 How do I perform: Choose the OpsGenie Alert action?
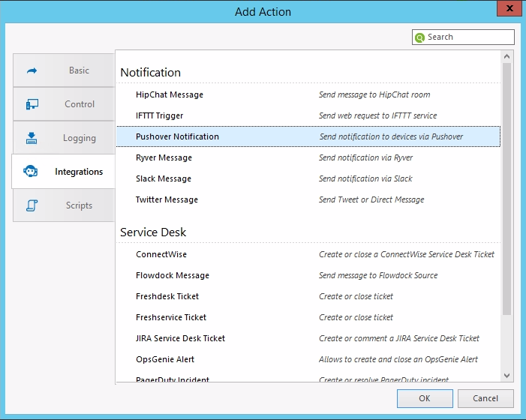click(x=165, y=360)
